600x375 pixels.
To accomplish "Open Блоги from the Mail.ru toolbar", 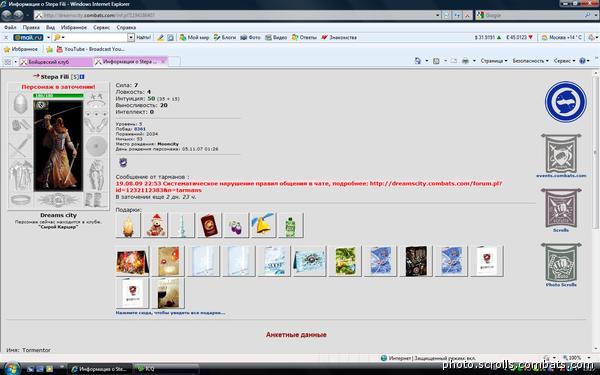I will 225,38.
